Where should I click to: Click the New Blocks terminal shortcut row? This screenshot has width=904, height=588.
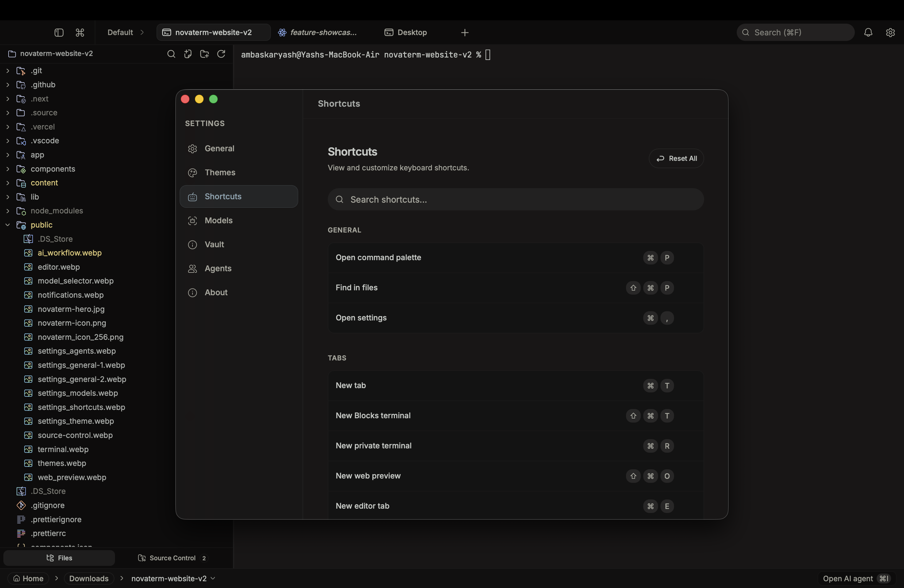pos(515,415)
